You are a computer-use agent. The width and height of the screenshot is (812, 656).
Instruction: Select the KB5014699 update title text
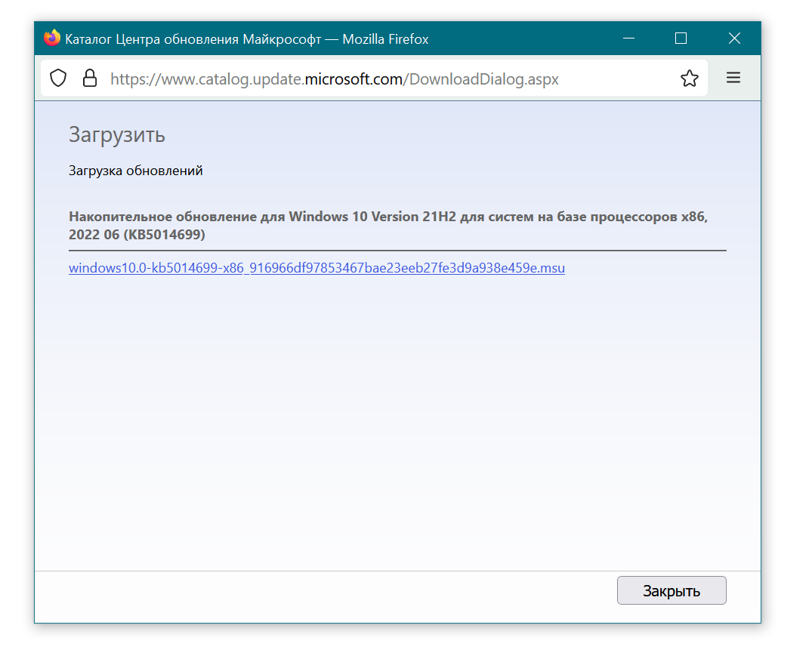(388, 226)
